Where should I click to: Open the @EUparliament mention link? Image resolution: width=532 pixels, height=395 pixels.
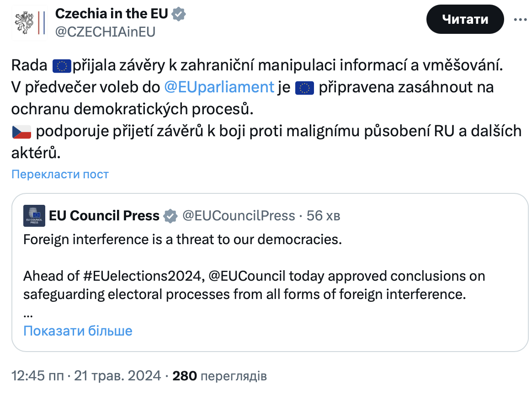point(219,87)
